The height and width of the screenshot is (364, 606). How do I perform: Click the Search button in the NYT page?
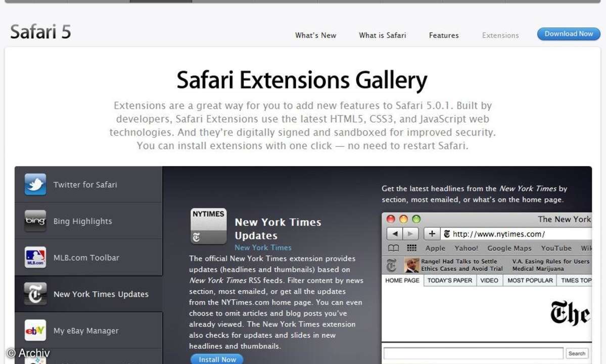coord(577,353)
